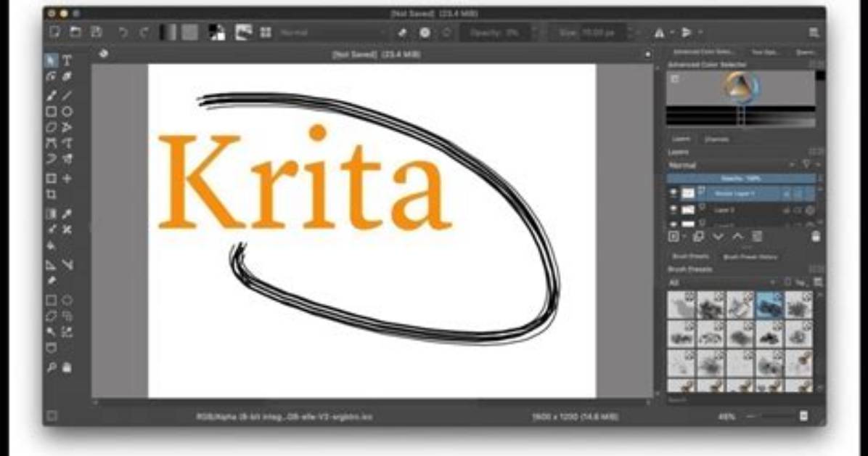
Task: Select the Calligraphy tool
Action: click(67, 76)
